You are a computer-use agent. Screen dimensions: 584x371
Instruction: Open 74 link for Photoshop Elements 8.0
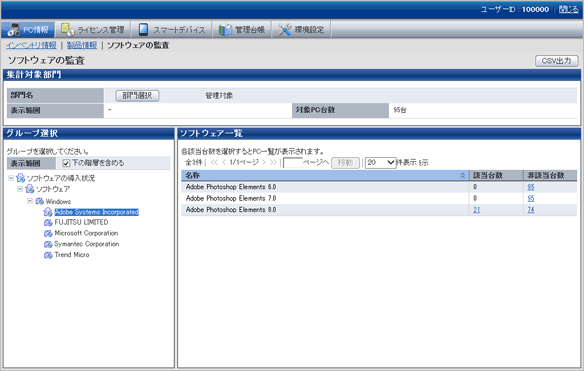click(531, 210)
